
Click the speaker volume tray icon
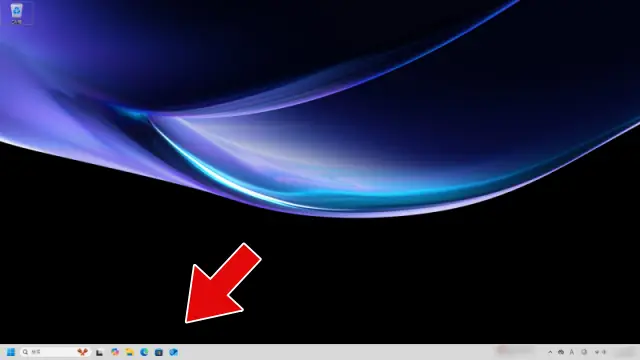604,352
